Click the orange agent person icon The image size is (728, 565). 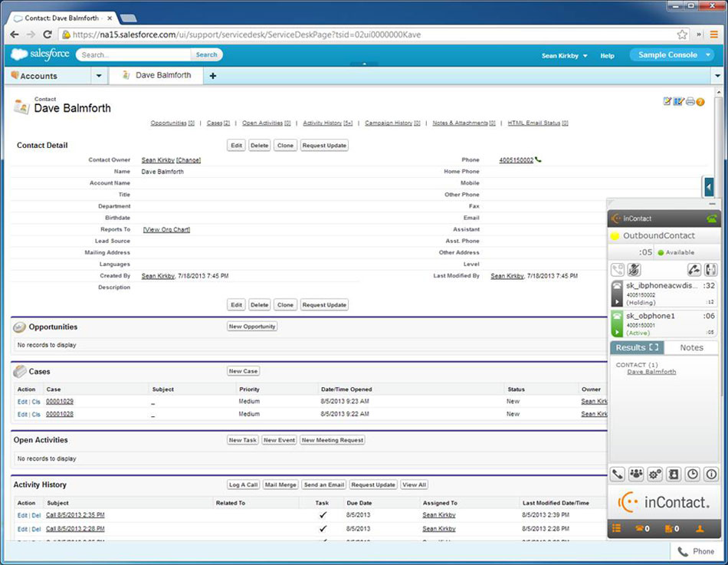coord(700,528)
